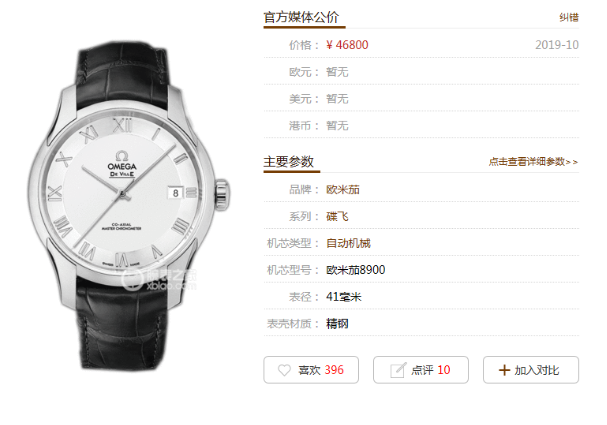
Task: Click the watermark logo on the watch image
Action: 159,279
